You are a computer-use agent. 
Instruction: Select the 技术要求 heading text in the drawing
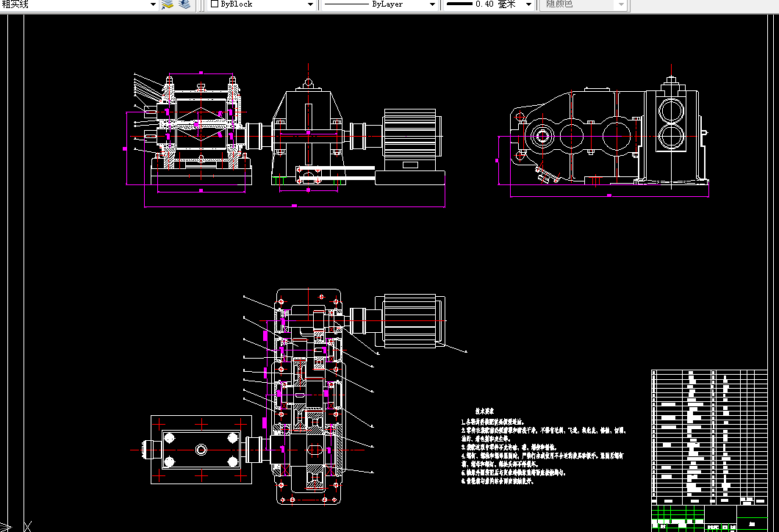484,411
